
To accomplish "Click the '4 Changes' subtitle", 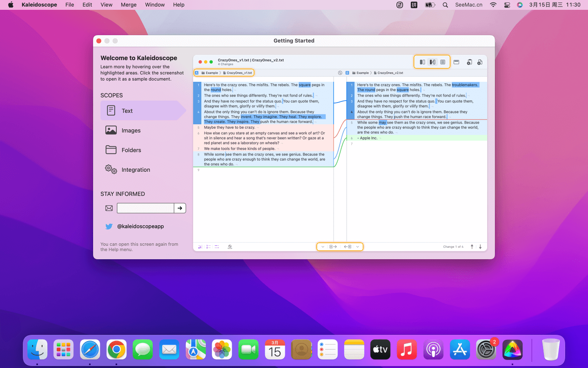I will pyautogui.click(x=225, y=64).
